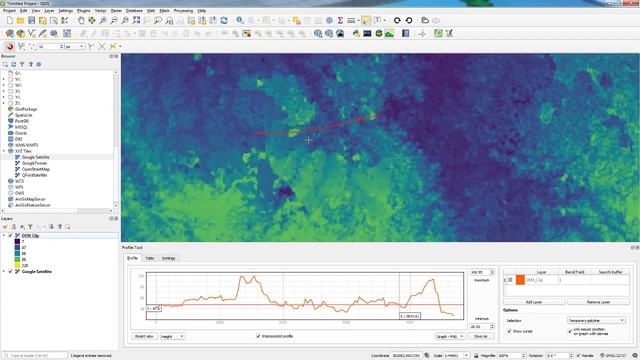
Task: Select the Pan Map hand tool
Action: point(81,20)
